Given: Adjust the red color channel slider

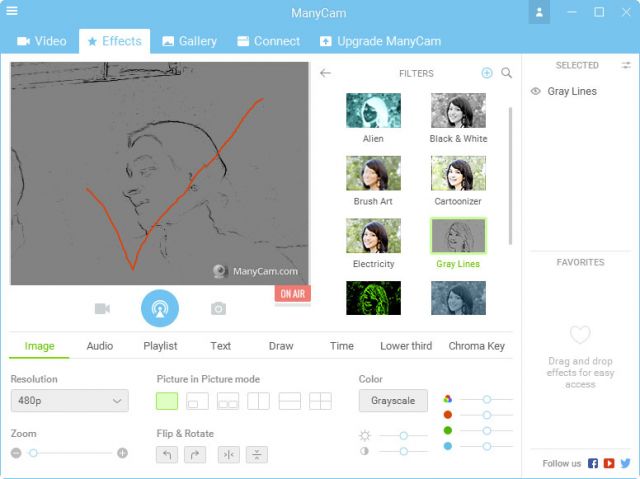Looking at the screenshot, I should 487,415.
